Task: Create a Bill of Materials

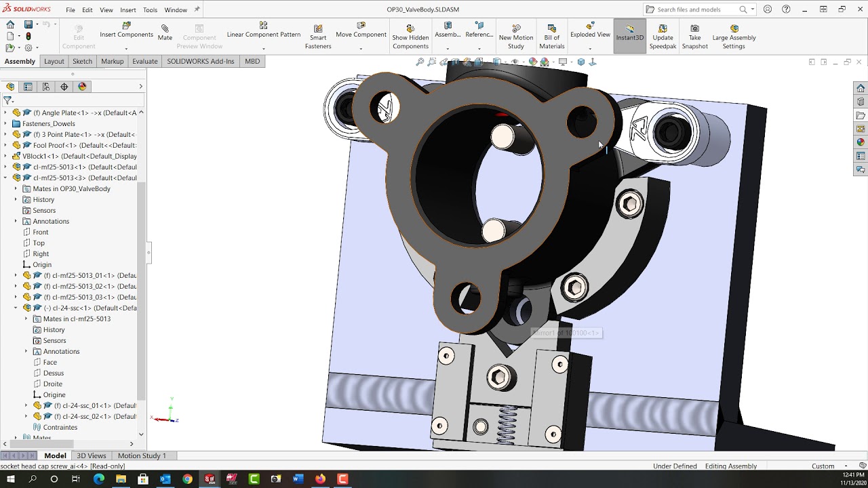Action: click(x=551, y=37)
